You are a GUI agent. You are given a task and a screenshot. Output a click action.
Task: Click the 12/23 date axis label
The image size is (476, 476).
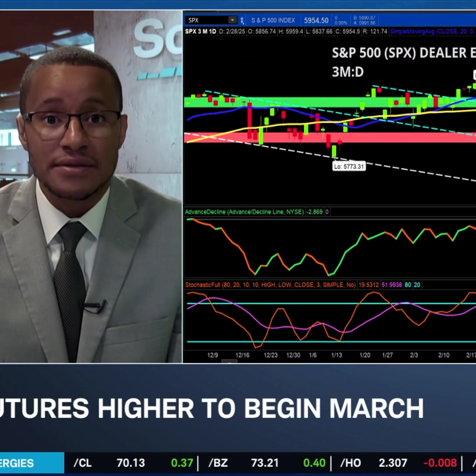[x=271, y=355]
